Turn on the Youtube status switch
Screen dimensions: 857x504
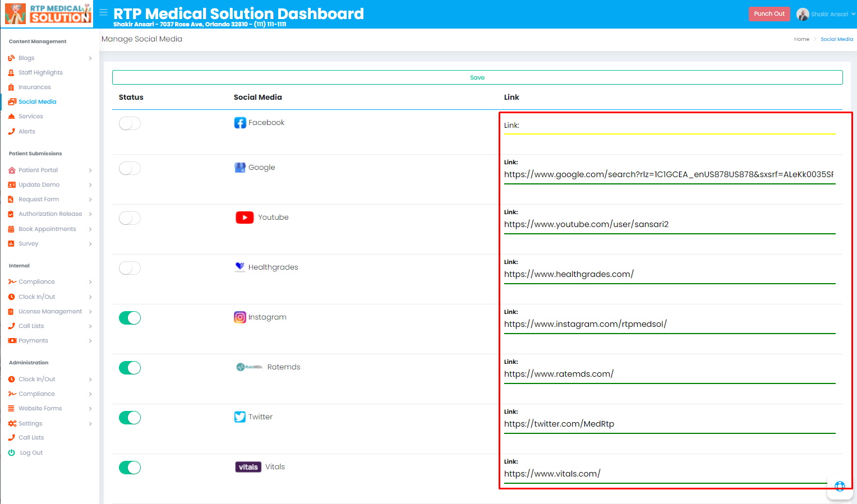(x=130, y=218)
